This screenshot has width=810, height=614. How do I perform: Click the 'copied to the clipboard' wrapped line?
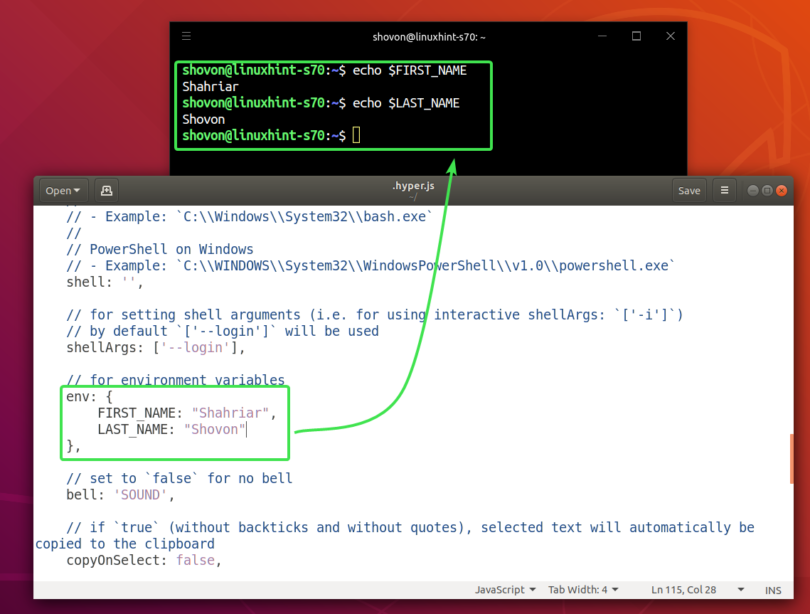point(124,544)
